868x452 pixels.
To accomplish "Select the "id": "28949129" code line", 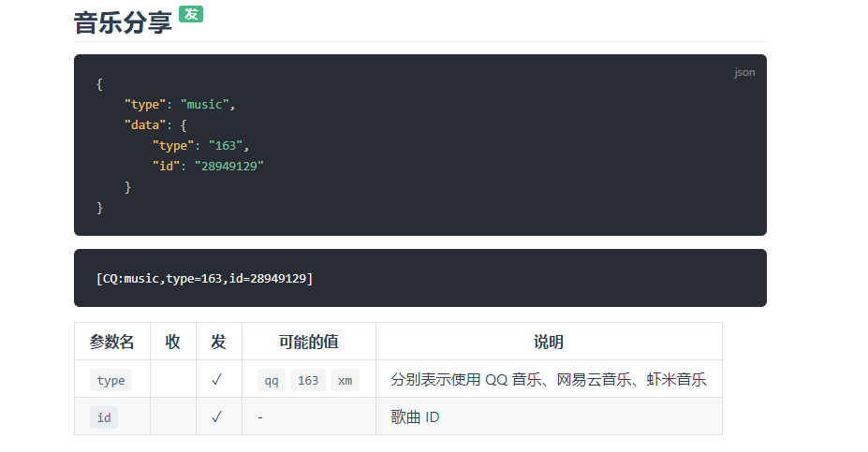I will (x=208, y=166).
